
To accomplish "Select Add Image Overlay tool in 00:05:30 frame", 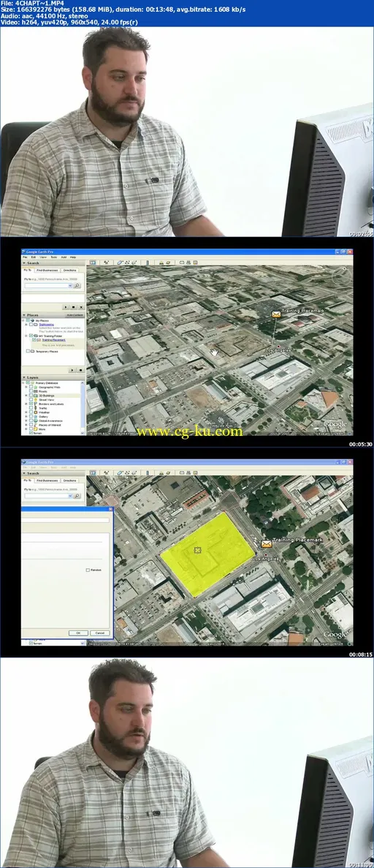I will click(134, 263).
